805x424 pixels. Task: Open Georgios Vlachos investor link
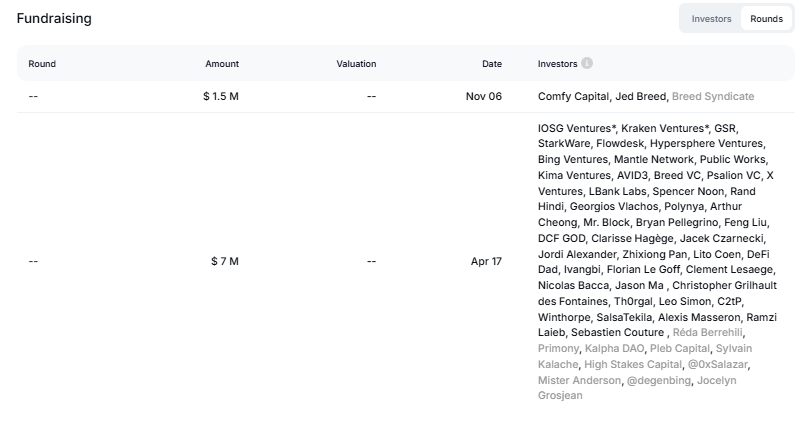point(614,207)
